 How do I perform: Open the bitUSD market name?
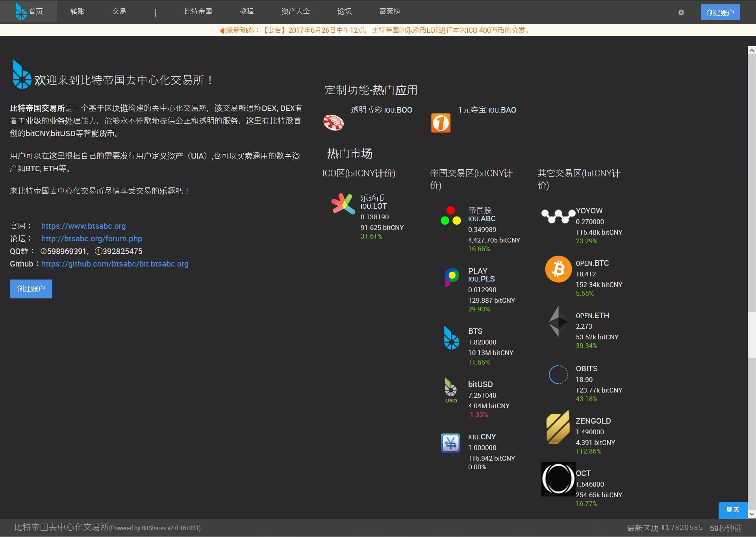click(x=480, y=384)
